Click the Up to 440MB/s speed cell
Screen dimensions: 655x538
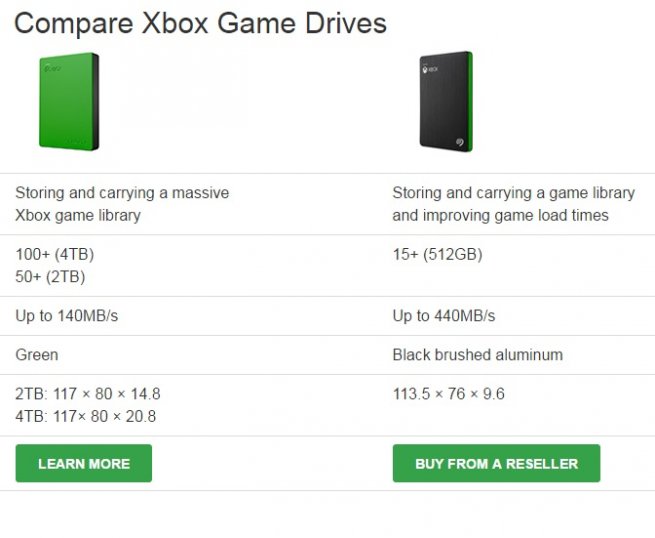point(444,316)
